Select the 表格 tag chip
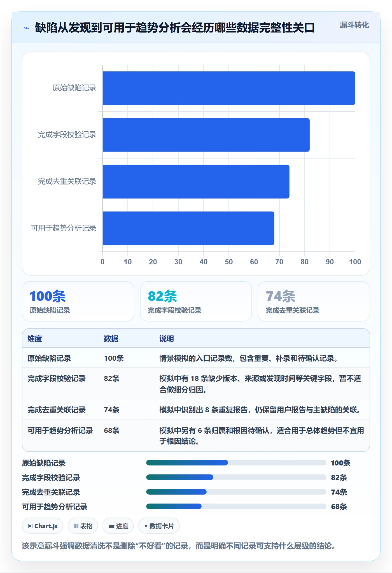 click(83, 526)
